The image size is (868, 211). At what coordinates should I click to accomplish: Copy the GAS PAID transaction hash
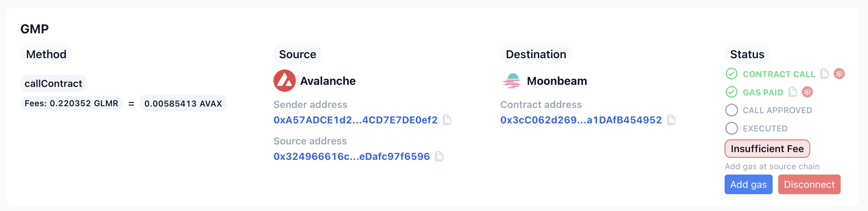793,92
